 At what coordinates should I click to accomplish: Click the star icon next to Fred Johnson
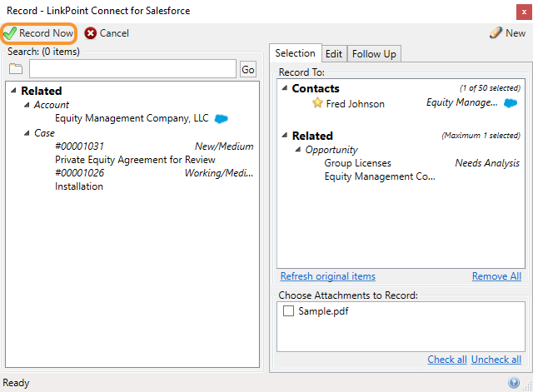(317, 103)
